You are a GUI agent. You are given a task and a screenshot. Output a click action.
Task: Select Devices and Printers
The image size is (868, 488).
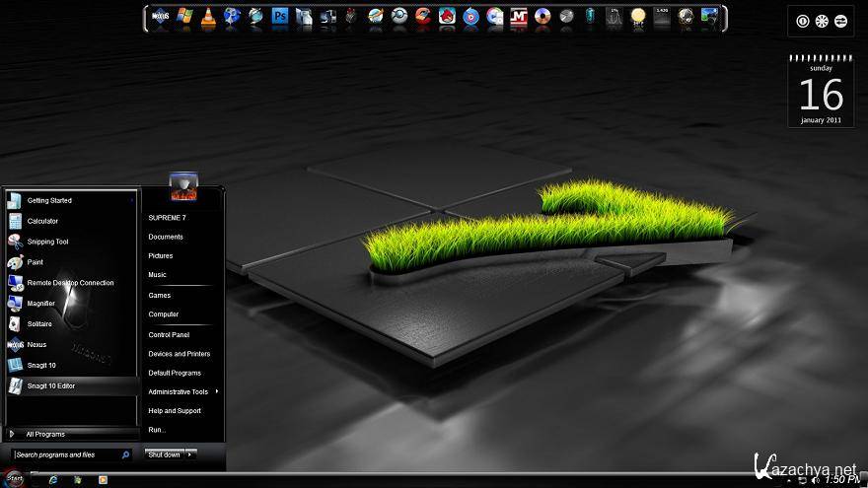[179, 354]
